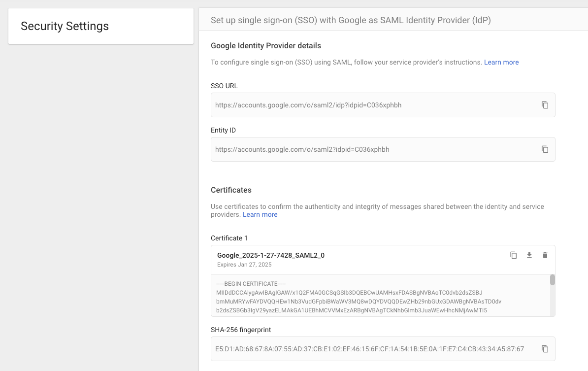The width and height of the screenshot is (588, 371).
Task: Click certificate line starting with b2dsZSBGb3Ig
Action: coord(352,310)
